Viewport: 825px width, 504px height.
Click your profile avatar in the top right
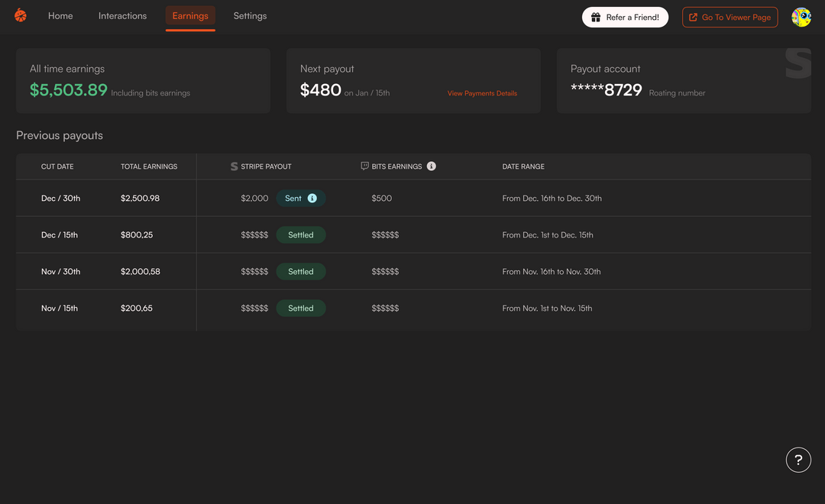pos(801,16)
